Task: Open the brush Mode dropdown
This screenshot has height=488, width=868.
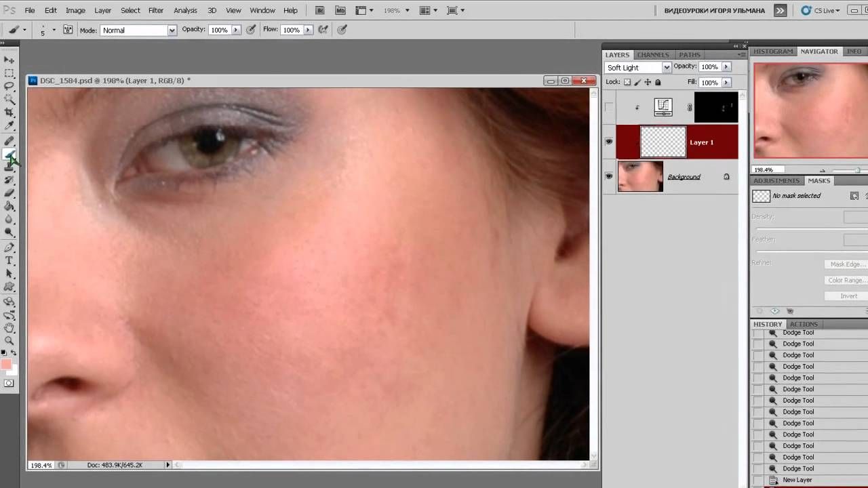Action: click(x=138, y=30)
